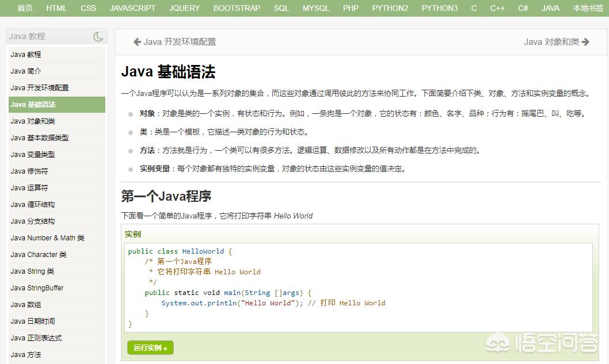Click the bold term 对象 in the list
Image resolution: width=609 pixels, height=364 pixels.
tap(147, 114)
